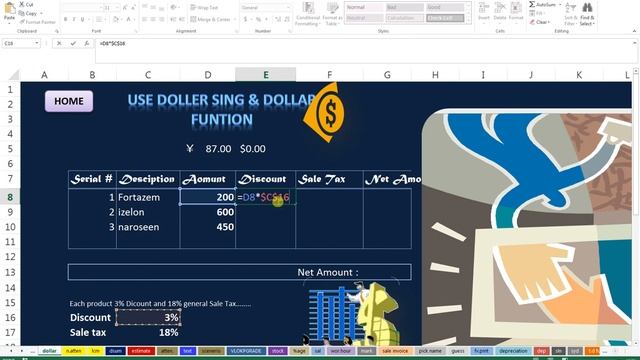This screenshot has height=360, width=640.
Task: Click the Cut scissors icon
Action: (22, 4)
